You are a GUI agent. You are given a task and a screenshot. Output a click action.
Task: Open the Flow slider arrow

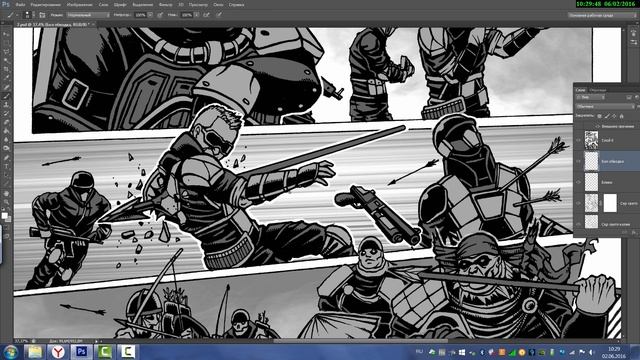[197, 15]
